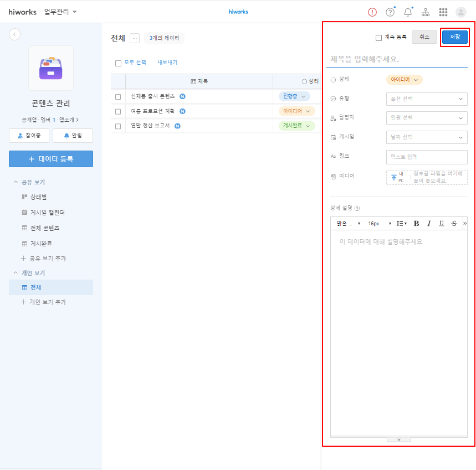Click the 데이터 등록 button
The image size is (476, 470).
[51, 159]
